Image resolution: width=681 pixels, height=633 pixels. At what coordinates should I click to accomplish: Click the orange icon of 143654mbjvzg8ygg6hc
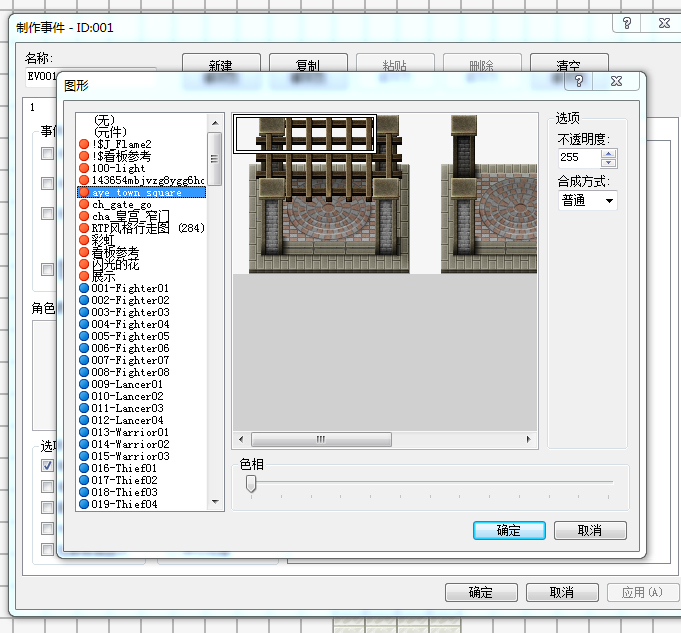pos(84,180)
